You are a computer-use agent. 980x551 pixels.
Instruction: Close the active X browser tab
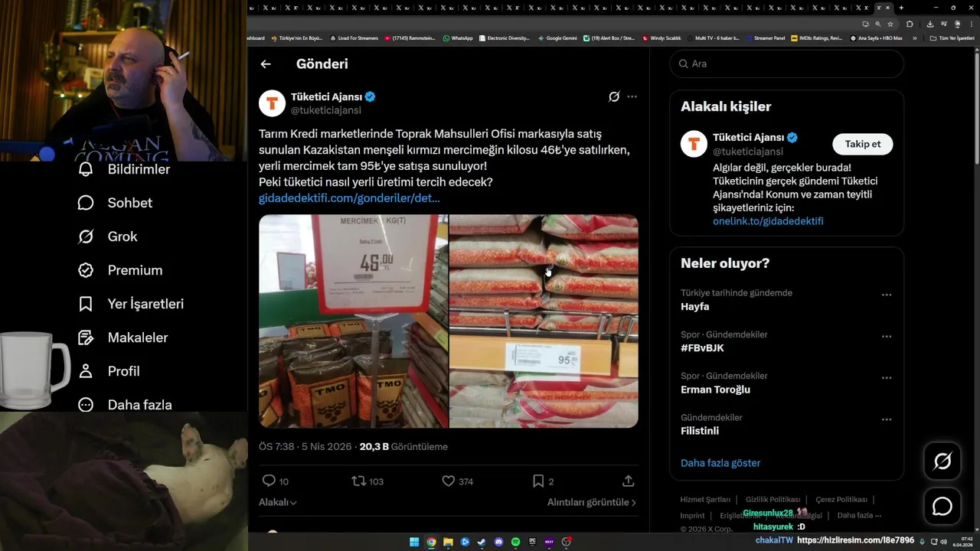[x=888, y=8]
